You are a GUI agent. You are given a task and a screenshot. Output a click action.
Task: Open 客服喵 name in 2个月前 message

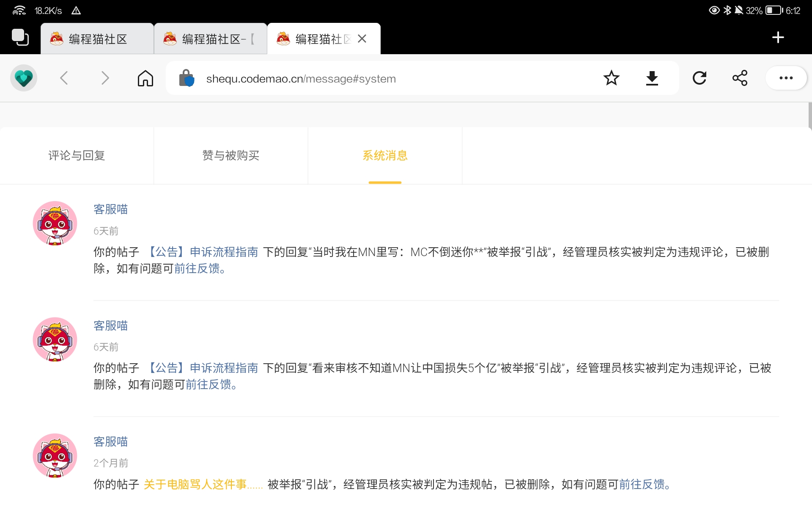point(110,442)
